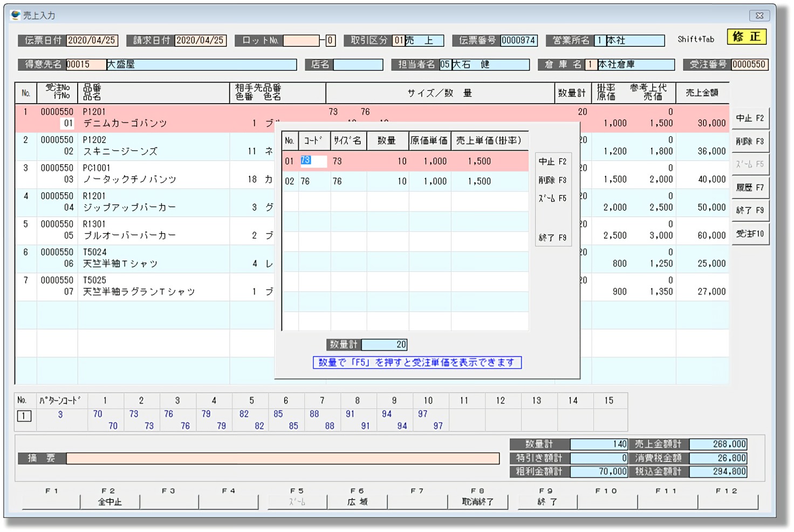This screenshot has height=532, width=794.
Task: Click the 全中止 function key button
Action: [110, 502]
